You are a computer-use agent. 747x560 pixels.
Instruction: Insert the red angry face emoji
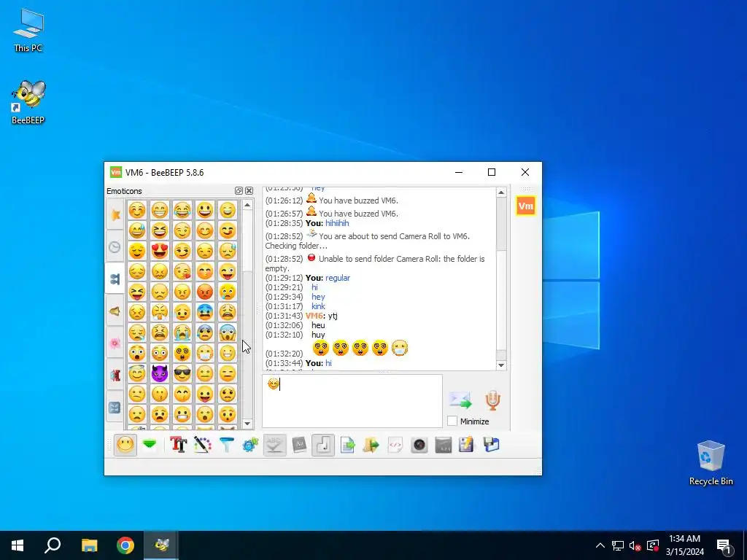205,292
